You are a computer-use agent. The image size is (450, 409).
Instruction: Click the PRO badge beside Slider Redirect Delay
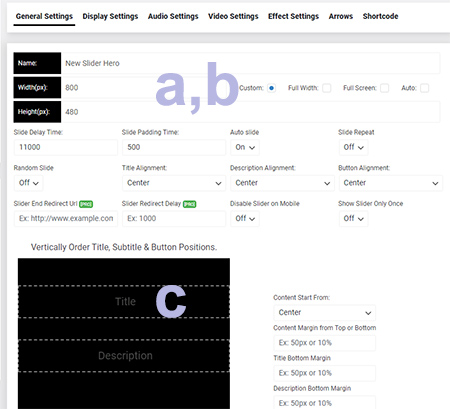(190, 204)
